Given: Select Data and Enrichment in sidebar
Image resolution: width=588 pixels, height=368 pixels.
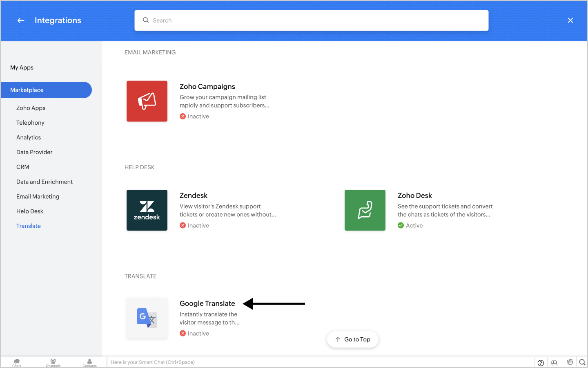Looking at the screenshot, I should pos(45,182).
